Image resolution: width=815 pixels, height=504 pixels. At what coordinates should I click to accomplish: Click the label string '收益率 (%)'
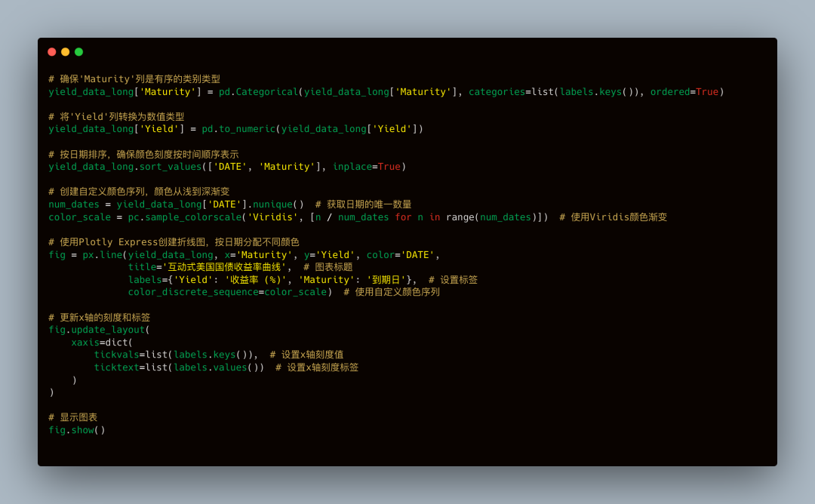pos(256,280)
